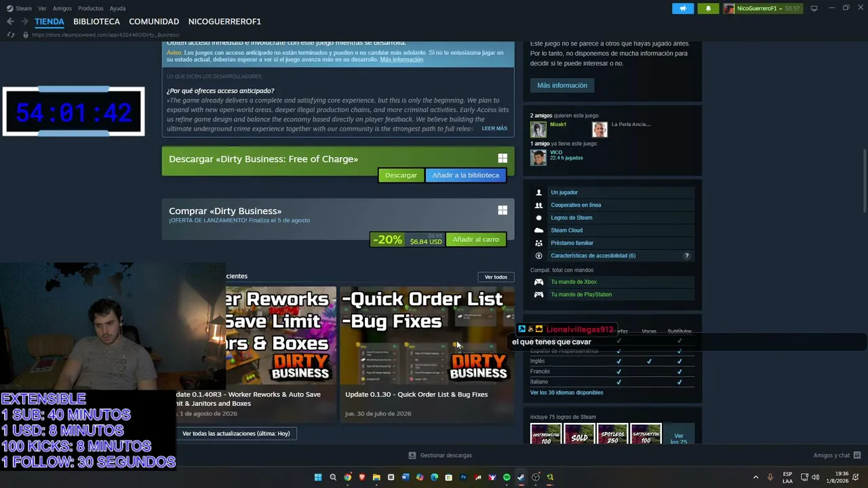Open Steam announcements megaphone button

(x=683, y=8)
